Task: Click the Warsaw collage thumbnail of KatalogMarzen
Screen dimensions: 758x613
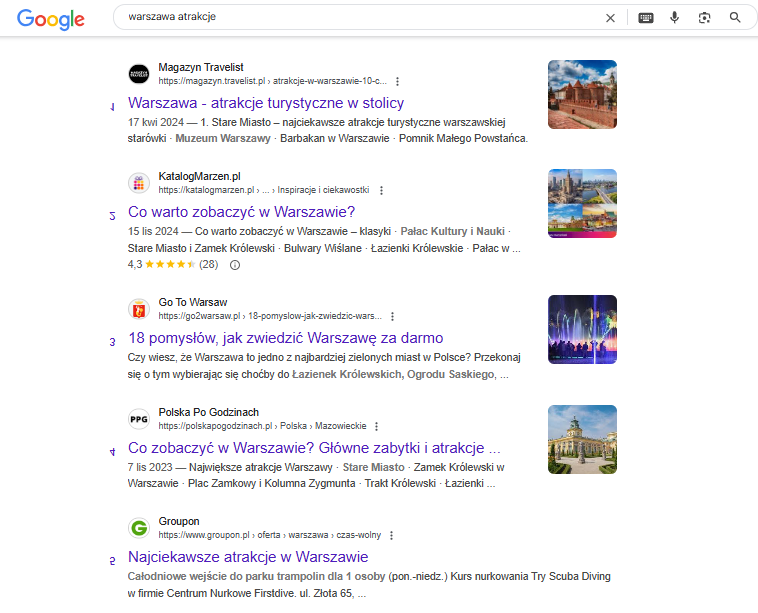Action: tap(582, 203)
